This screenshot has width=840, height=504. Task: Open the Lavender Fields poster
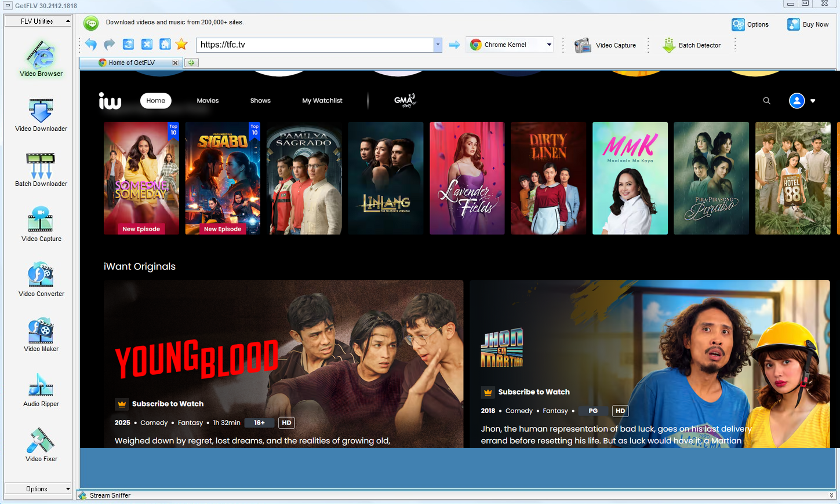(467, 178)
